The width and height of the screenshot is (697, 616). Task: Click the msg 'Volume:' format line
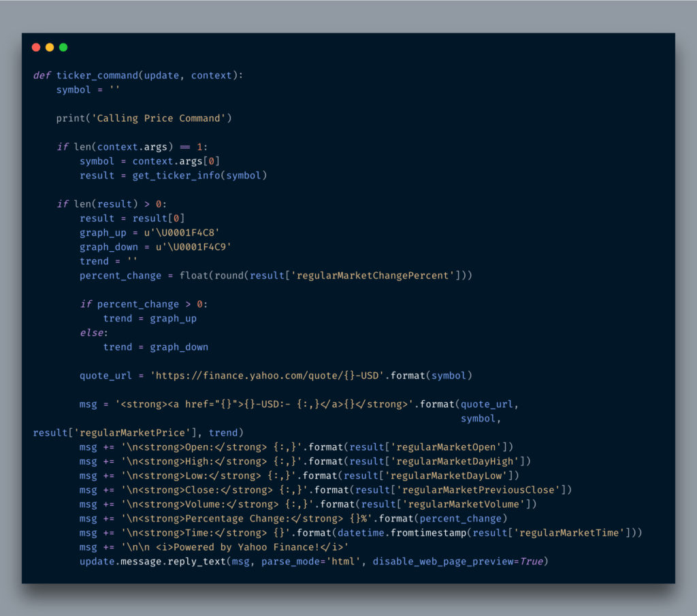click(308, 504)
